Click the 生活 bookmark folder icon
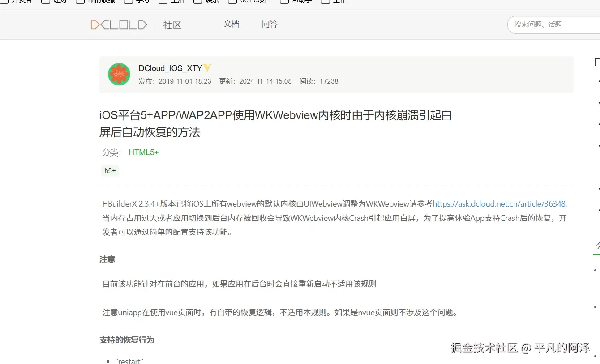Viewport: 600px width, 364px height. 163,2
